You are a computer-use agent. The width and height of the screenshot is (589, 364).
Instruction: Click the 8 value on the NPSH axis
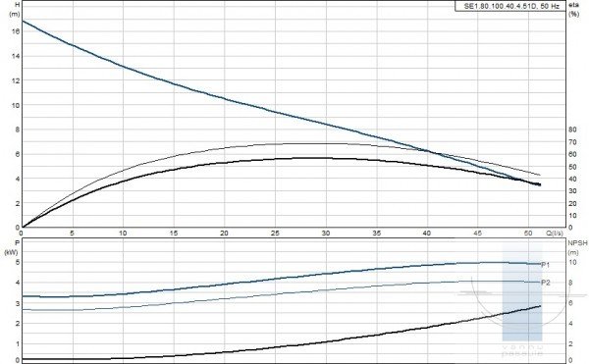[570, 283]
